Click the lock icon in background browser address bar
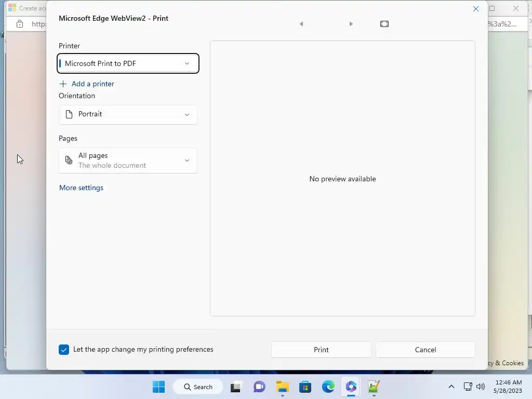The image size is (532, 399). [20, 24]
